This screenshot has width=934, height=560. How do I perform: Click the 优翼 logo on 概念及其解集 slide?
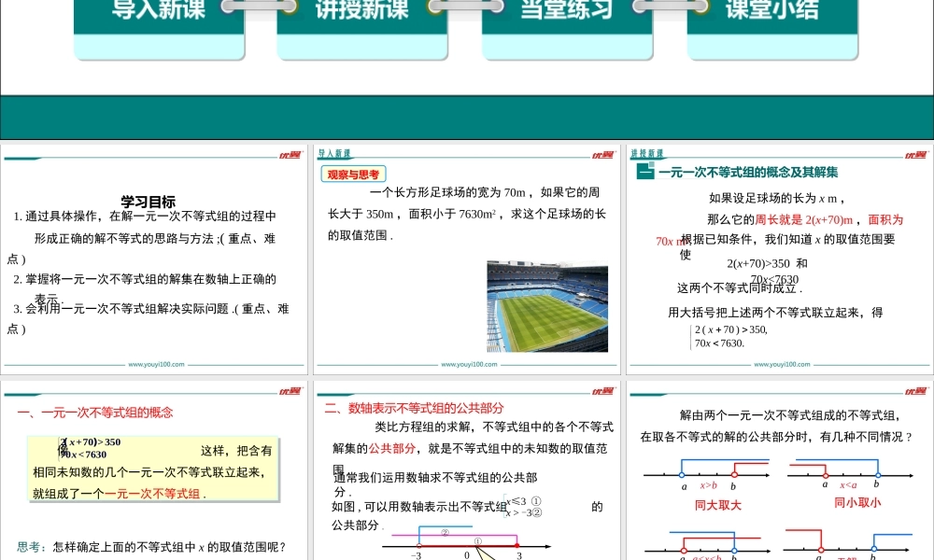click(916, 155)
